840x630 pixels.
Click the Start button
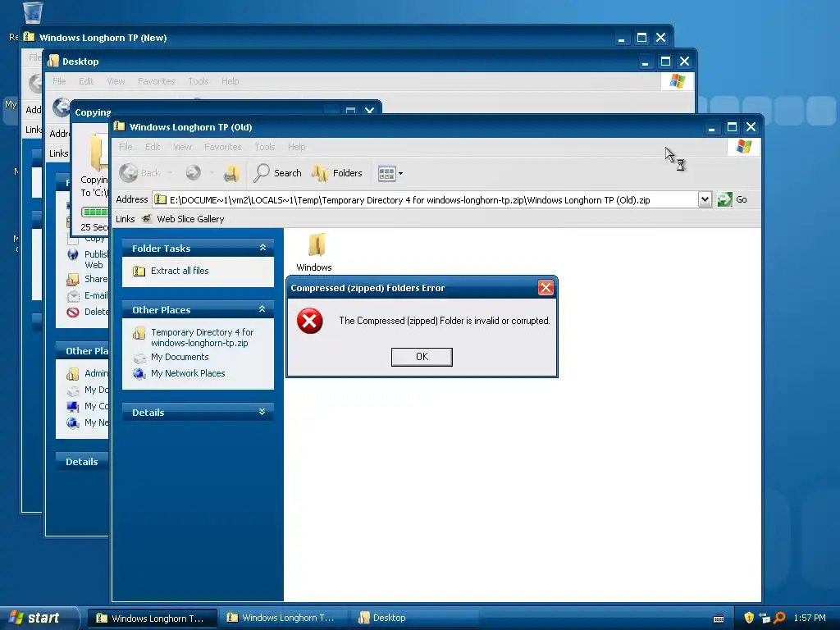[39, 618]
